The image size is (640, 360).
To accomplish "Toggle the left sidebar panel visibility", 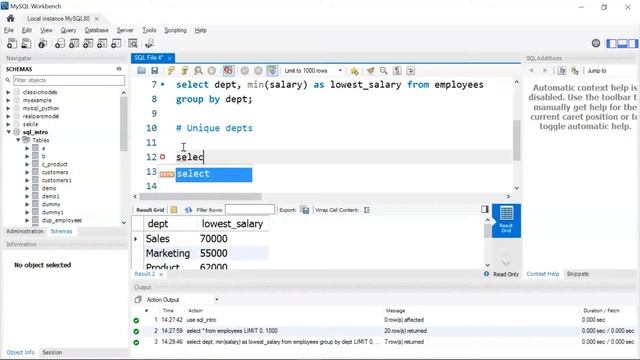I will click(611, 43).
